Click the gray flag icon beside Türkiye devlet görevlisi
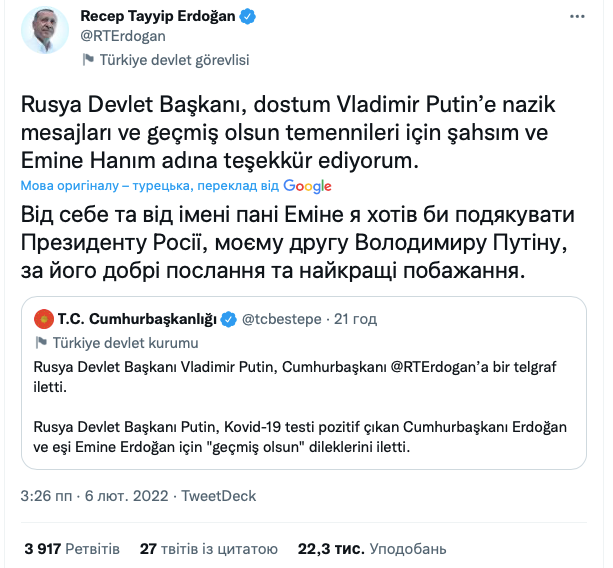Viewport: 613px width, 568px height. (90, 60)
